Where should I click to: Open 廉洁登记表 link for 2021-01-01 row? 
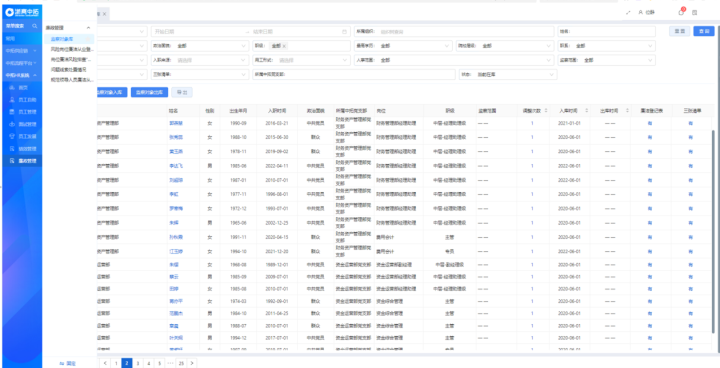coord(650,123)
